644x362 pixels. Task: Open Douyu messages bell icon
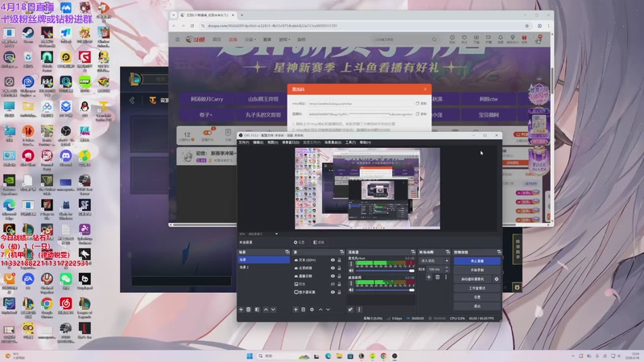tap(500, 39)
